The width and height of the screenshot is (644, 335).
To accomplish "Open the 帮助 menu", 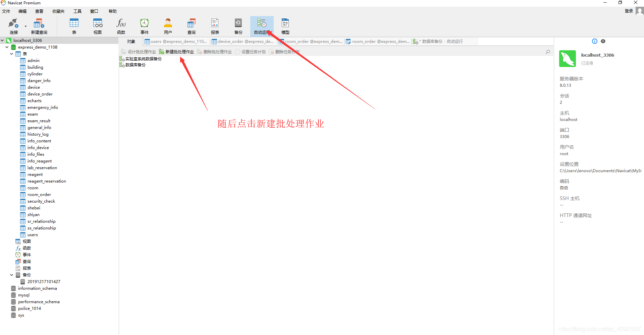I will (113, 11).
